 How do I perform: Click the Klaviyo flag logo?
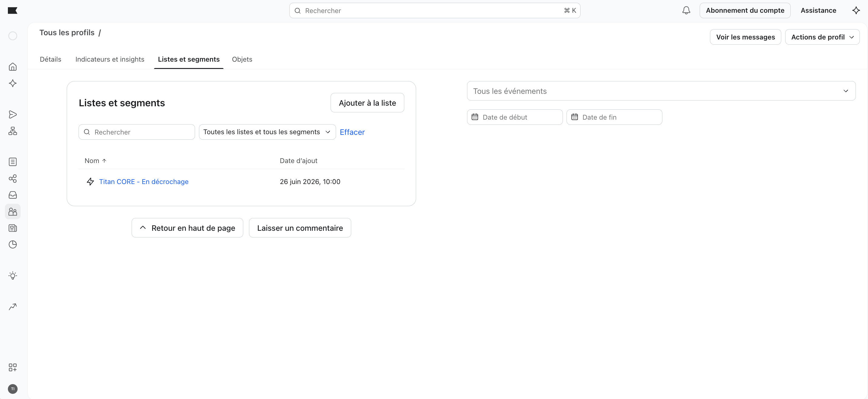coord(12,10)
